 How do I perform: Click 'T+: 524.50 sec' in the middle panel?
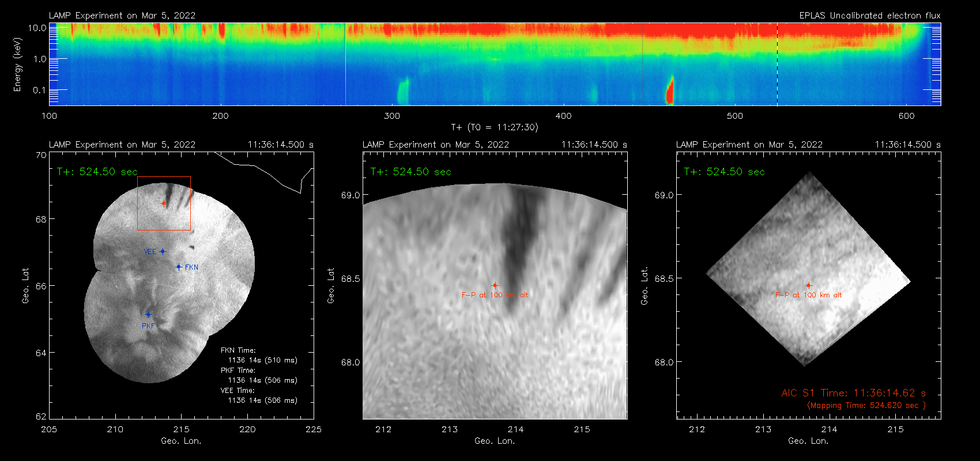click(x=411, y=172)
